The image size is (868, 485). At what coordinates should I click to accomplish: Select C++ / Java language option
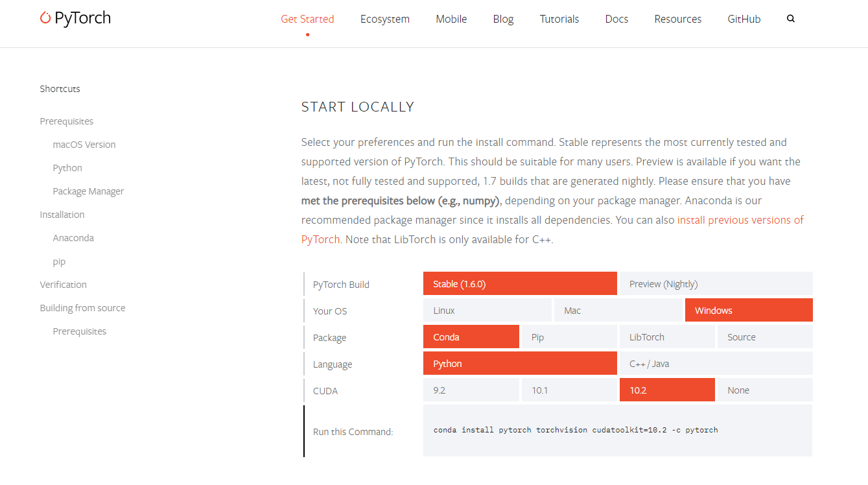716,364
